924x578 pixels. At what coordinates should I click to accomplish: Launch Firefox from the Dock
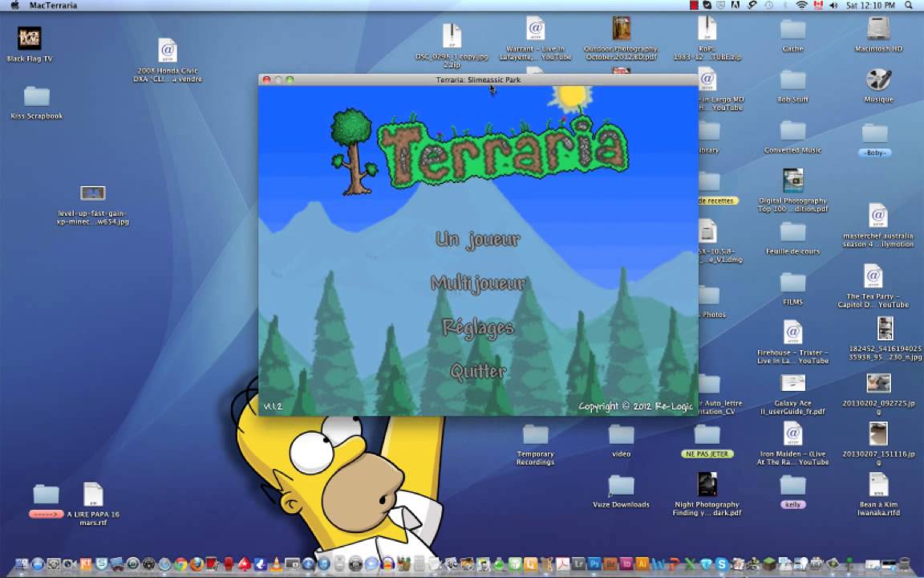(197, 564)
